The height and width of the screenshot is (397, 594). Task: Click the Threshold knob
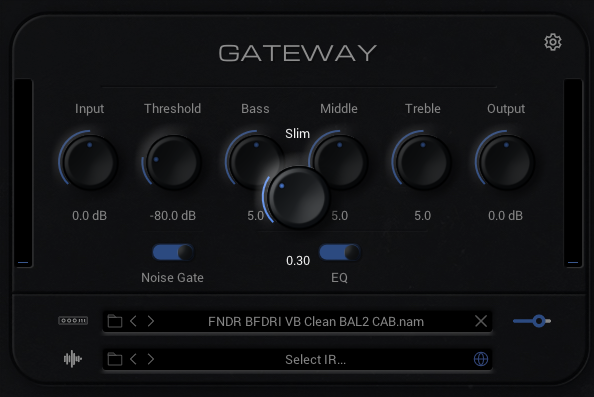point(173,163)
